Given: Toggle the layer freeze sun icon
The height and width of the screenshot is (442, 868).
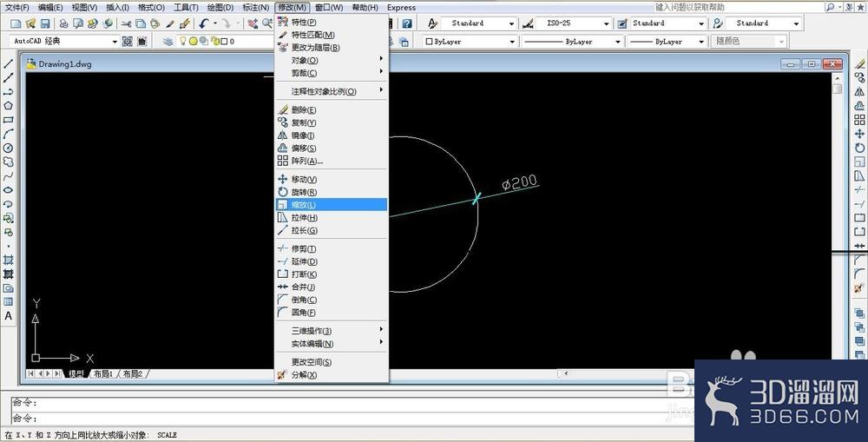Looking at the screenshot, I should coord(194,41).
